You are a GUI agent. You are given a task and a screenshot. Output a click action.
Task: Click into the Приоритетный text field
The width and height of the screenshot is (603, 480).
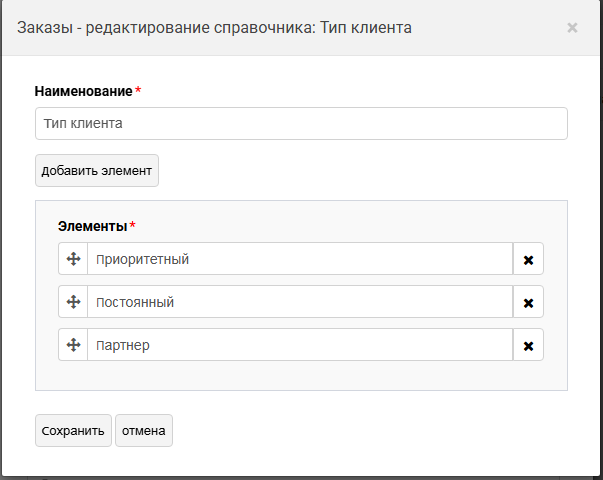300,259
